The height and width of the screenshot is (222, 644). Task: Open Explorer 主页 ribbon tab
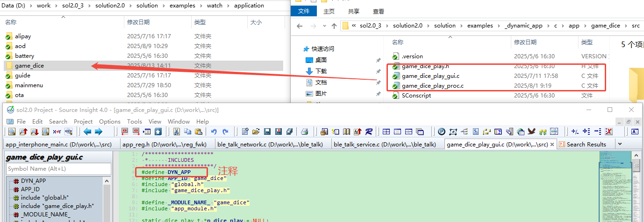329,11
